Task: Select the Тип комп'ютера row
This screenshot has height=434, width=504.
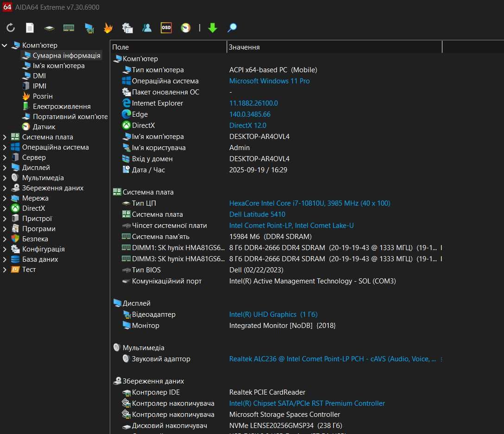Action: click(277, 70)
